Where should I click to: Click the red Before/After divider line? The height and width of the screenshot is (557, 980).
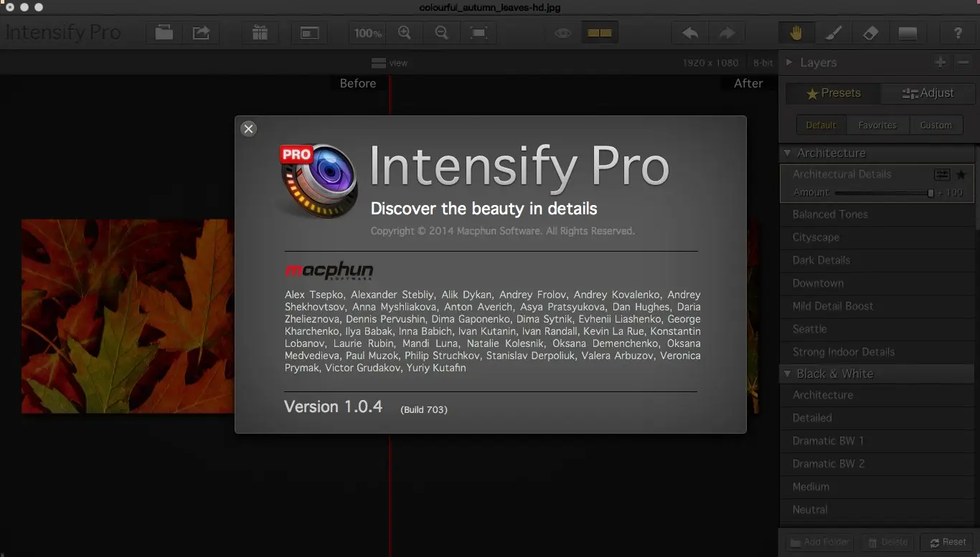tap(390, 495)
